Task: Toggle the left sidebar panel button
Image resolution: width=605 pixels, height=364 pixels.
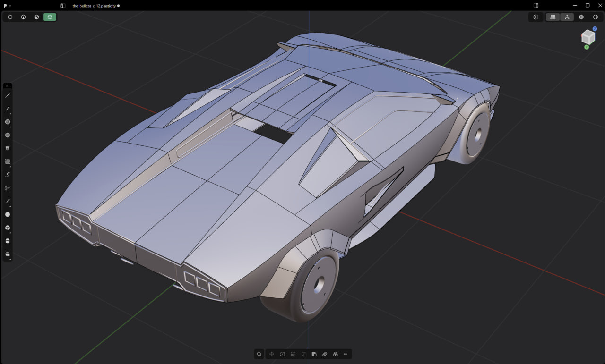Action: point(63,6)
